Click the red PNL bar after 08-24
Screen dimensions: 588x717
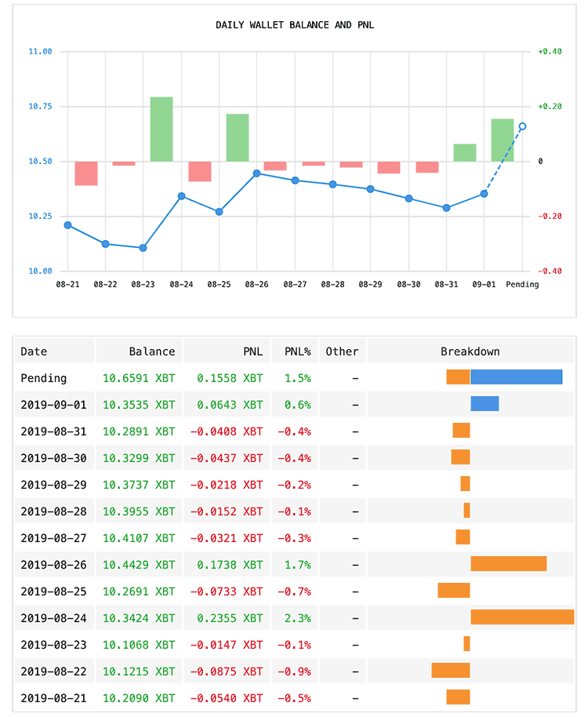tap(200, 172)
